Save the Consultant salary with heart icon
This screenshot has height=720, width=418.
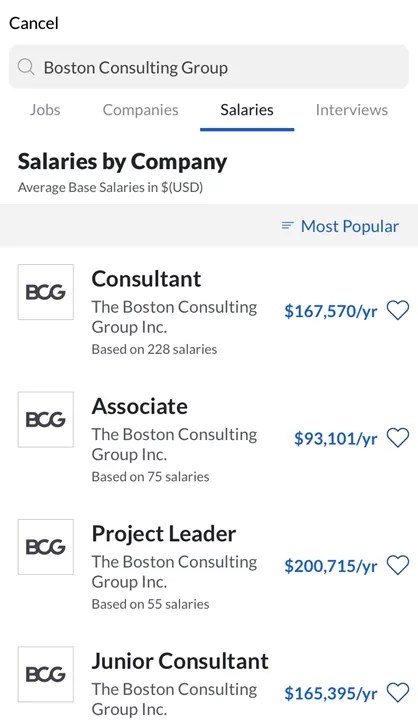(398, 310)
